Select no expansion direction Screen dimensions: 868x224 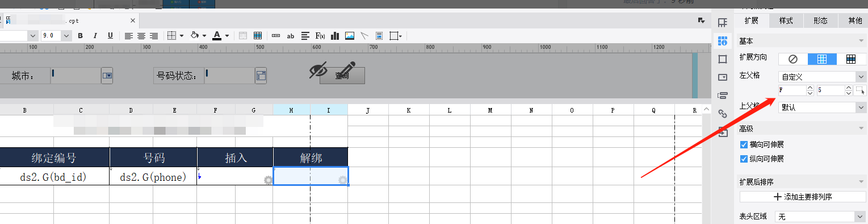(x=793, y=59)
